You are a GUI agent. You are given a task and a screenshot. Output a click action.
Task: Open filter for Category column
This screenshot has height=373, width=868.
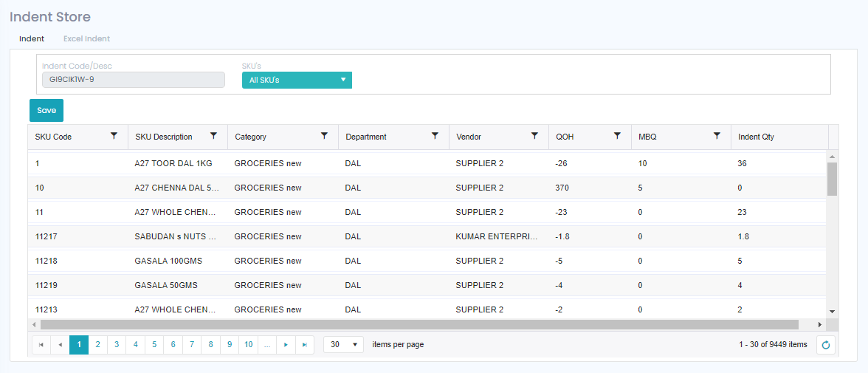click(325, 136)
